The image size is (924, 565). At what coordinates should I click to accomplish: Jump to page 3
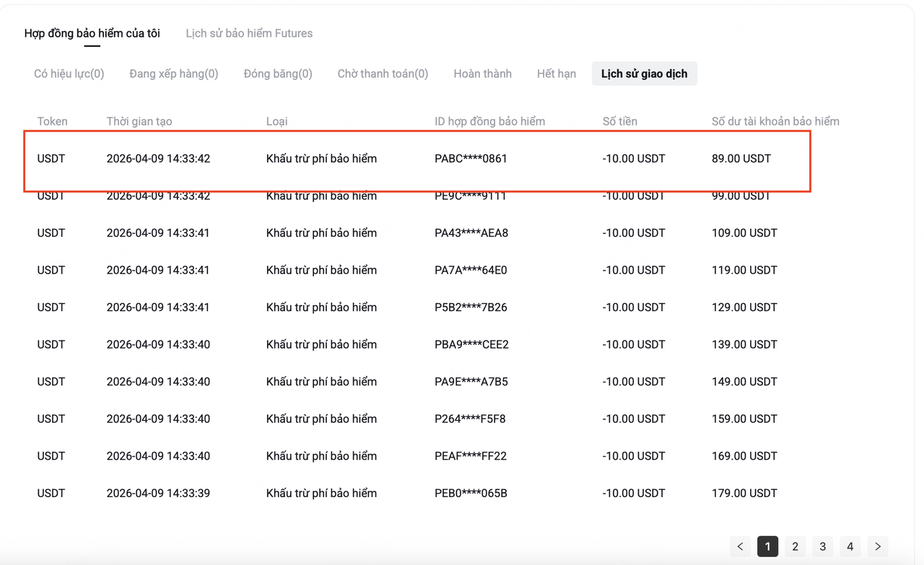[x=822, y=546]
